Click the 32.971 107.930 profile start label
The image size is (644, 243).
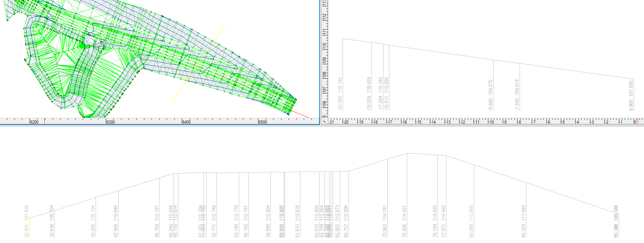(x=27, y=221)
